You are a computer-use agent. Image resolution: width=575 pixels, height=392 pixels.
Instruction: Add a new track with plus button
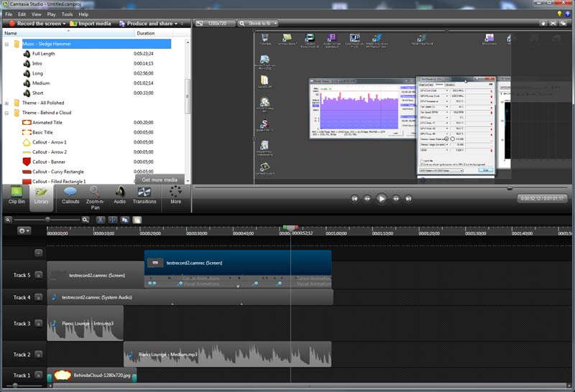point(39,253)
